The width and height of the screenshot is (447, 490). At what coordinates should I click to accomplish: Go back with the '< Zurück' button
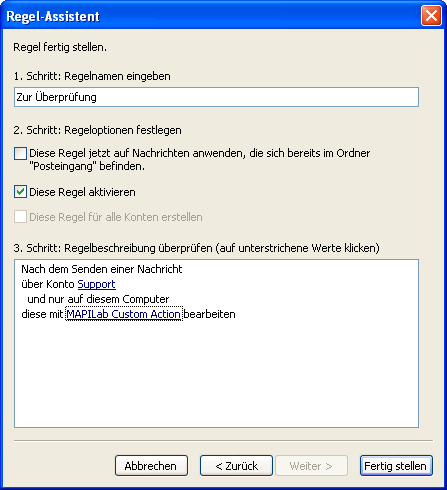pyautogui.click(x=236, y=466)
